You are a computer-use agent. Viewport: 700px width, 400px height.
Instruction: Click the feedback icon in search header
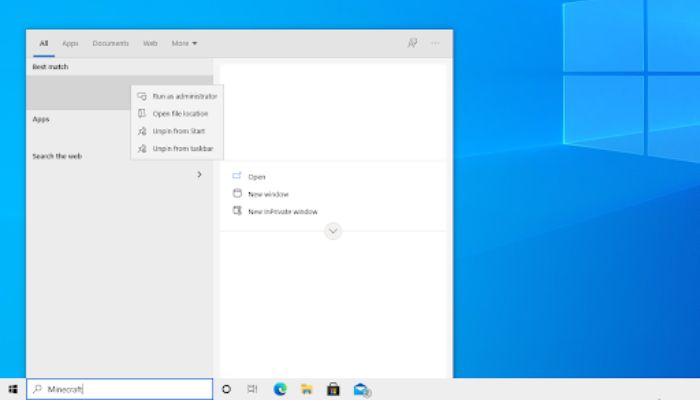[412, 43]
